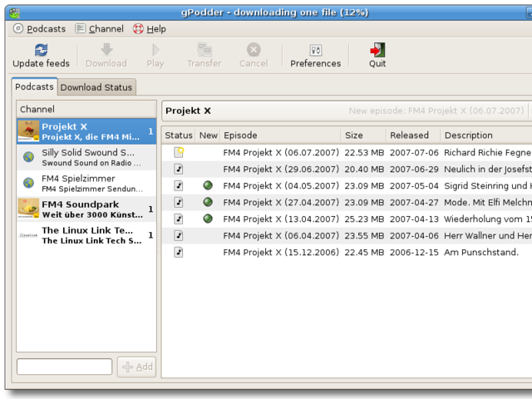Click the podcast URL input field
Viewport: 532px width, 399px height.
coord(65,367)
